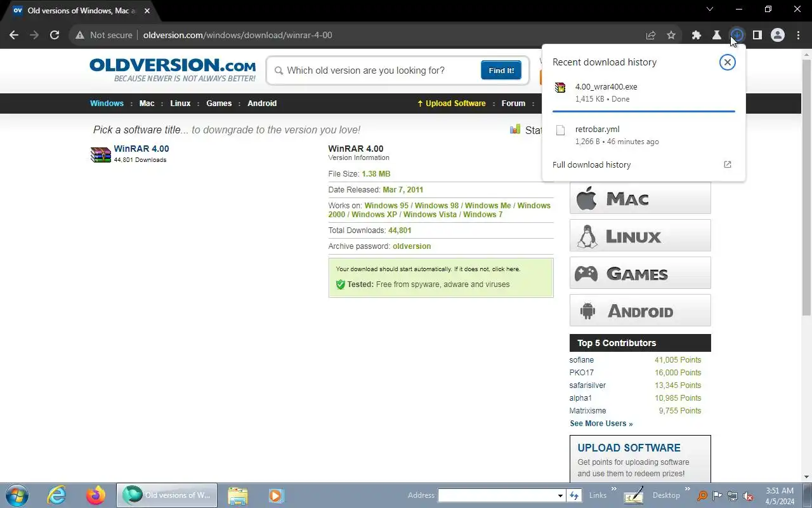Open the Chrome profile avatar

[x=778, y=35]
